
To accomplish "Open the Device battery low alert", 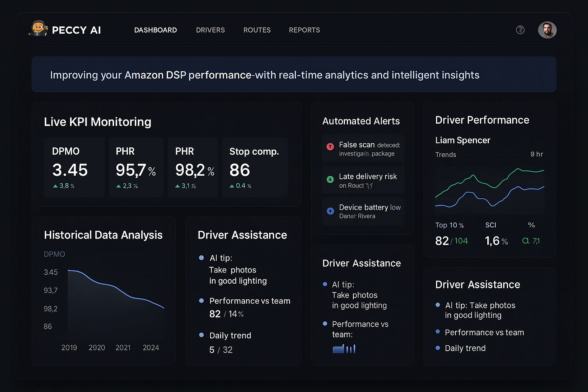I will 363,211.
